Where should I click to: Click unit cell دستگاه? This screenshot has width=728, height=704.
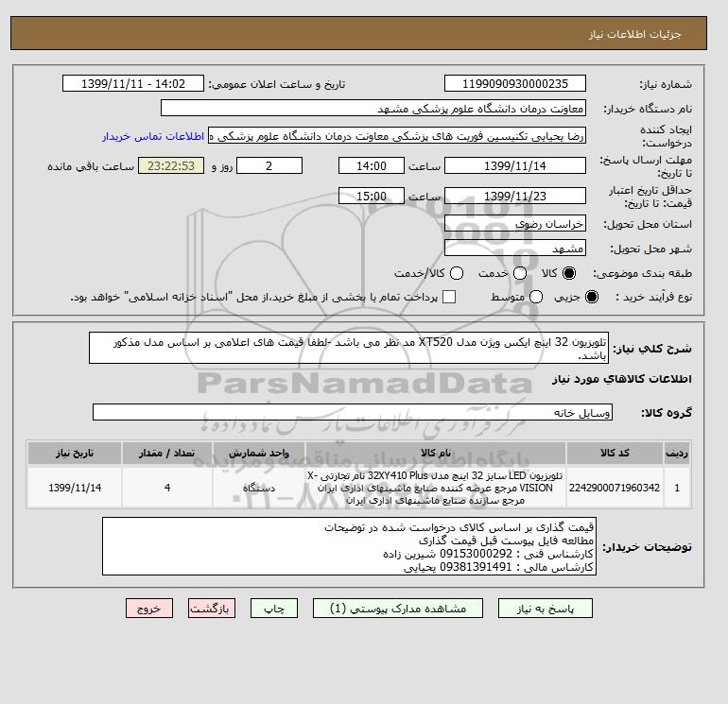[x=259, y=488]
